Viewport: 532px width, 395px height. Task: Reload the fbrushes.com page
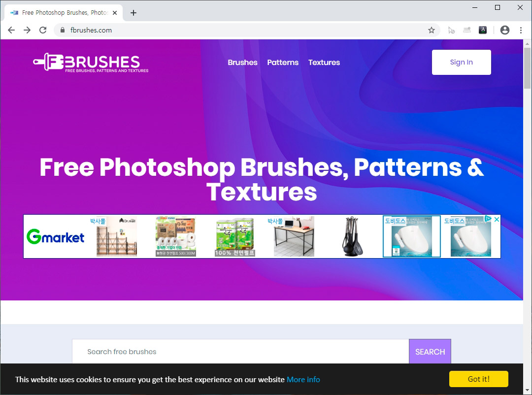(x=43, y=30)
